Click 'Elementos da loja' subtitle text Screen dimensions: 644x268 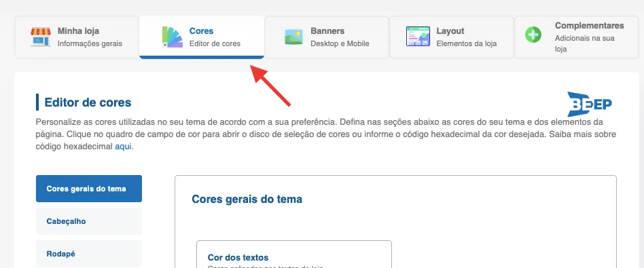pyautogui.click(x=467, y=43)
